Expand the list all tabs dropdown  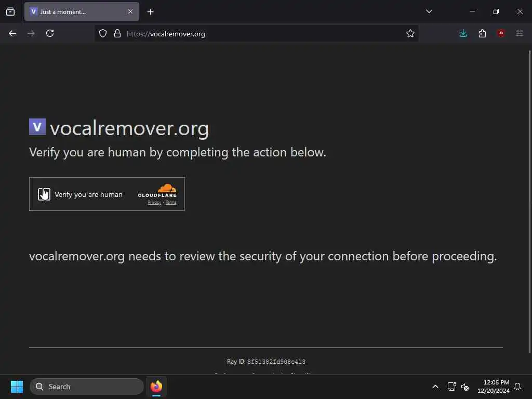click(429, 11)
